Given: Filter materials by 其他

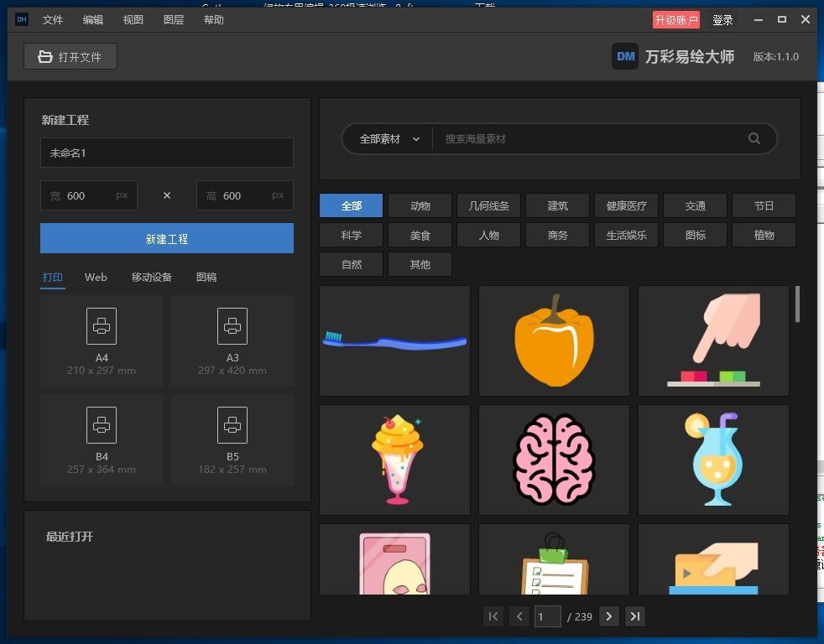Looking at the screenshot, I should [420, 264].
